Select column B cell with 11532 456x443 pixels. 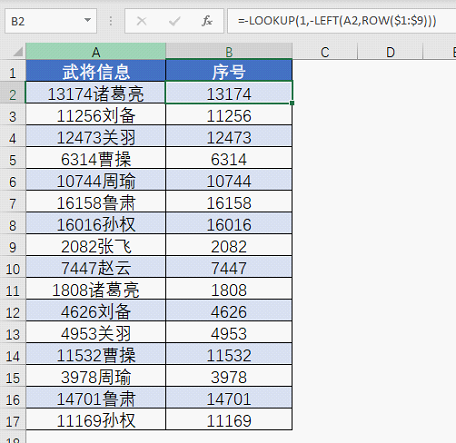pyautogui.click(x=229, y=354)
